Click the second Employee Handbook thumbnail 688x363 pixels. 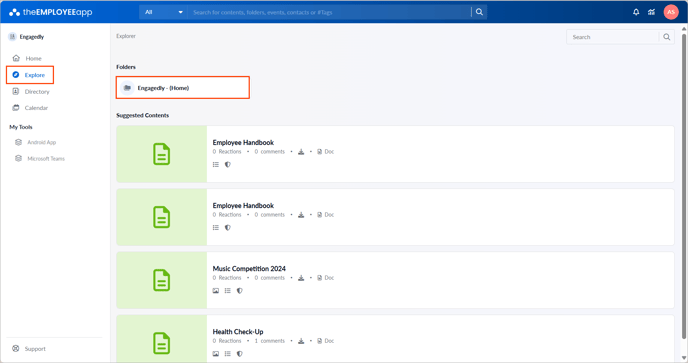click(x=161, y=217)
